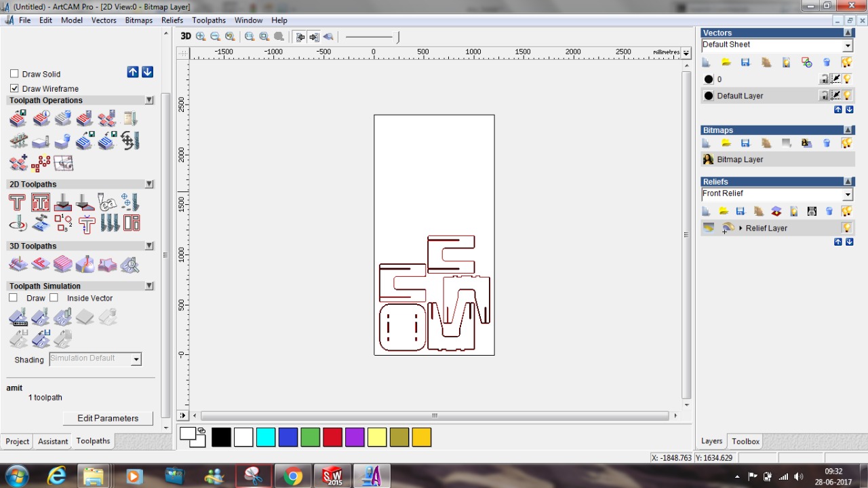
Task: Open the Front Relief dropdown
Action: [x=848, y=195]
